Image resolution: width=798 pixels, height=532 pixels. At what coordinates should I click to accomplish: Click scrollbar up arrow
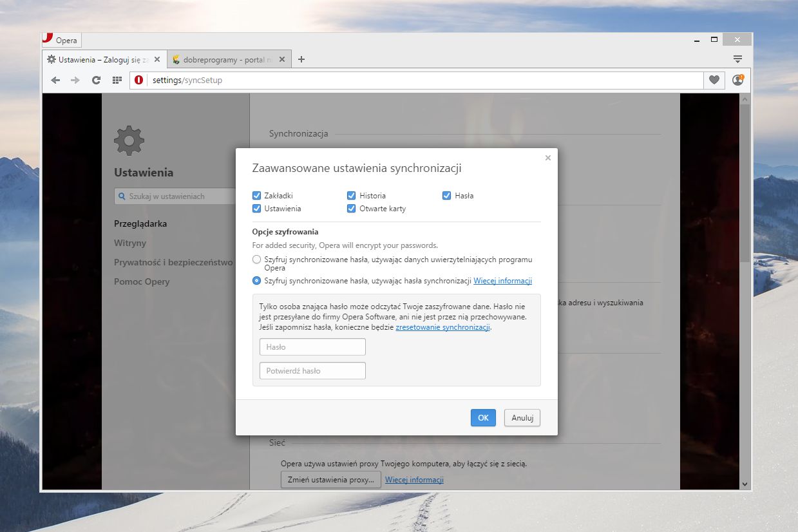coord(745,99)
